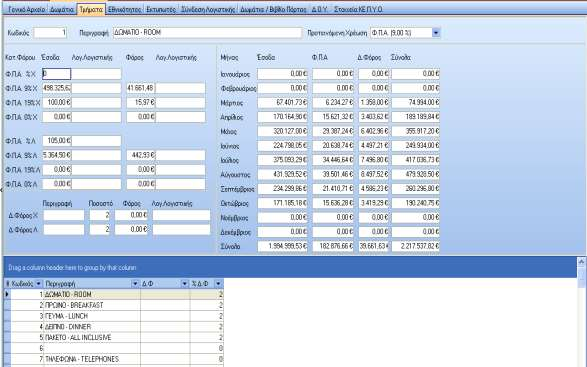Open the Κωδικός column filter dropdown
The image size is (587, 367).
[x=38, y=284]
